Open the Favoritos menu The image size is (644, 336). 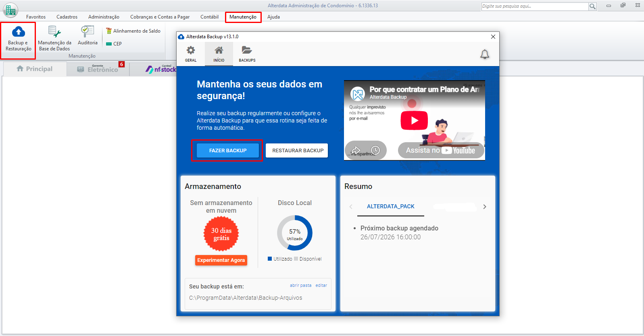(36, 17)
